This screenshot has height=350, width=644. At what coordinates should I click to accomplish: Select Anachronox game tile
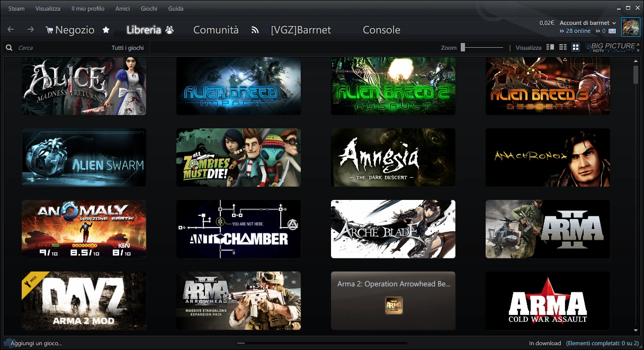click(x=548, y=157)
